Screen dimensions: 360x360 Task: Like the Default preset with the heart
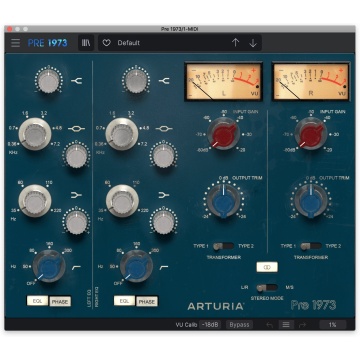106,43
